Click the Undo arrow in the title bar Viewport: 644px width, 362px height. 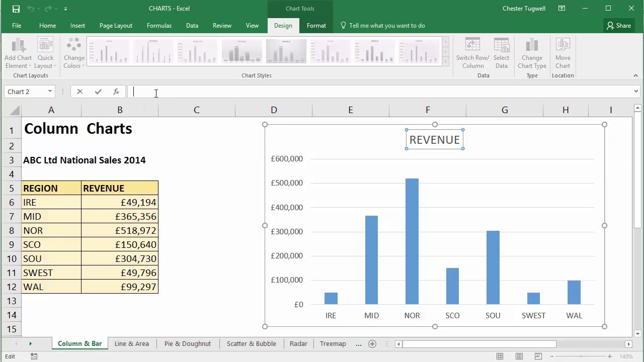click(30, 9)
